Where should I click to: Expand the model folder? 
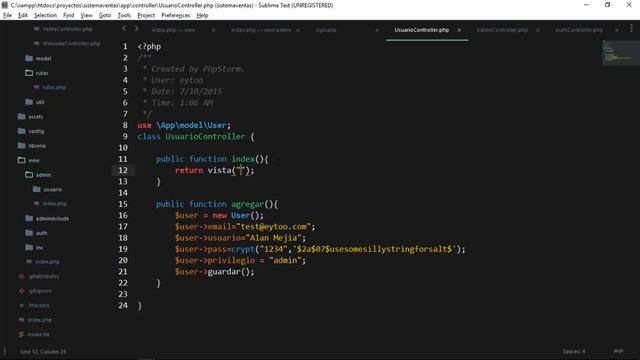coord(43,58)
